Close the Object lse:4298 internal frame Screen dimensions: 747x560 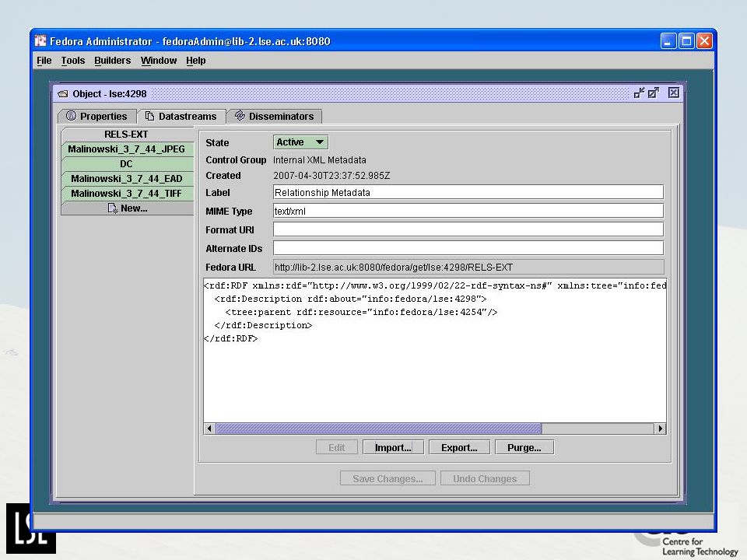coord(674,93)
